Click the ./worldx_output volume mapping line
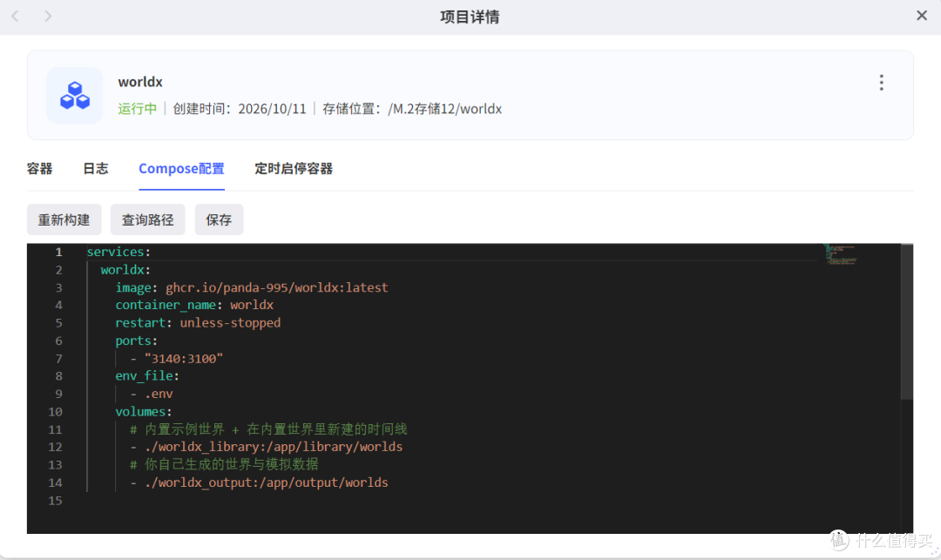 point(260,482)
